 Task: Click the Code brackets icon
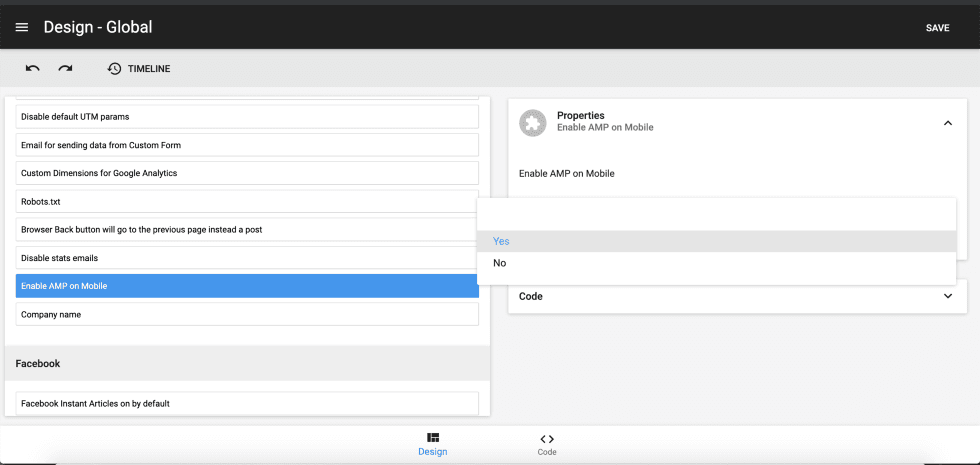(x=547, y=438)
